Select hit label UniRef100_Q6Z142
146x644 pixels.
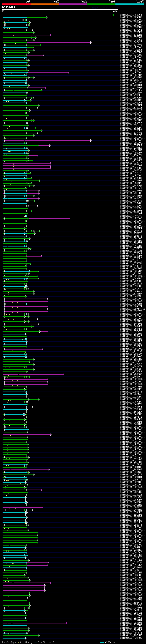(x=131, y=394)
